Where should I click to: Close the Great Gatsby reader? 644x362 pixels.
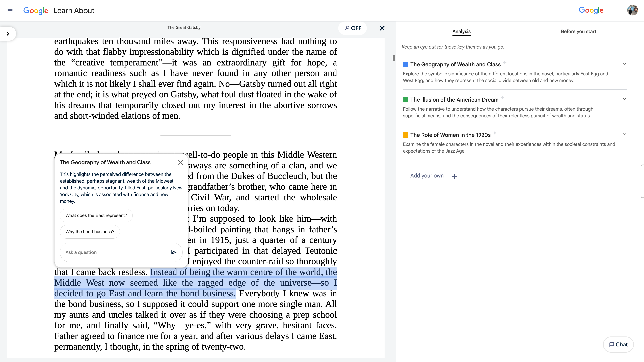pyautogui.click(x=382, y=28)
